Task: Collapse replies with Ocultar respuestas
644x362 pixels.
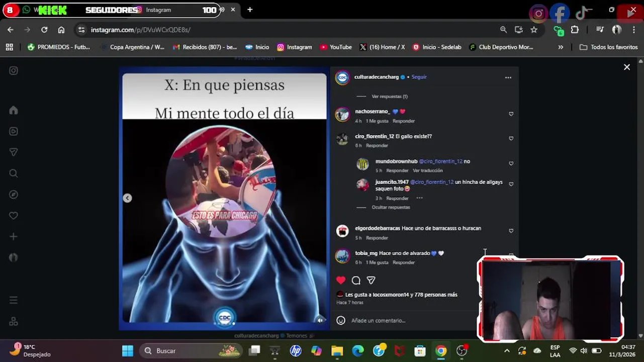Action: (391, 207)
